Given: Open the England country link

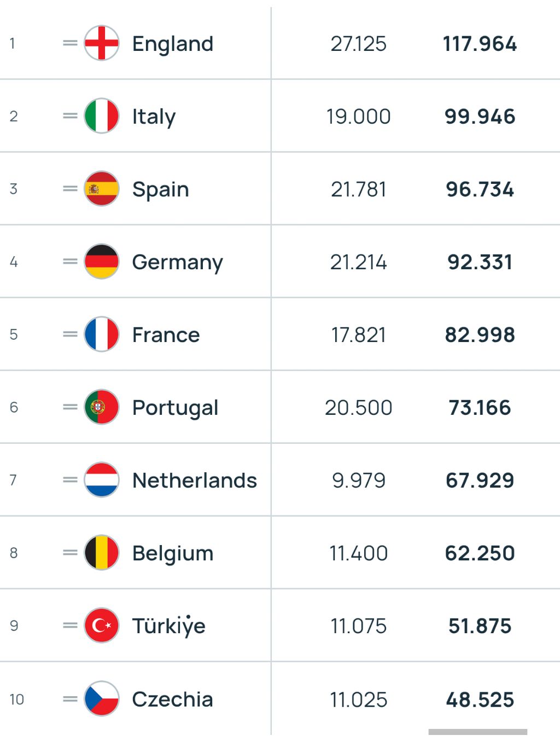Looking at the screenshot, I should [x=173, y=44].
